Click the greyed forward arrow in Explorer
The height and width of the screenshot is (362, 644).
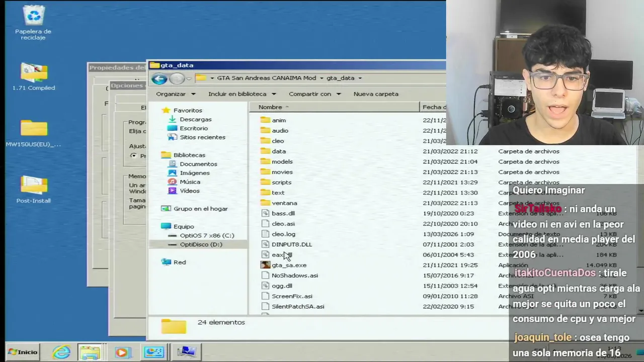click(176, 78)
